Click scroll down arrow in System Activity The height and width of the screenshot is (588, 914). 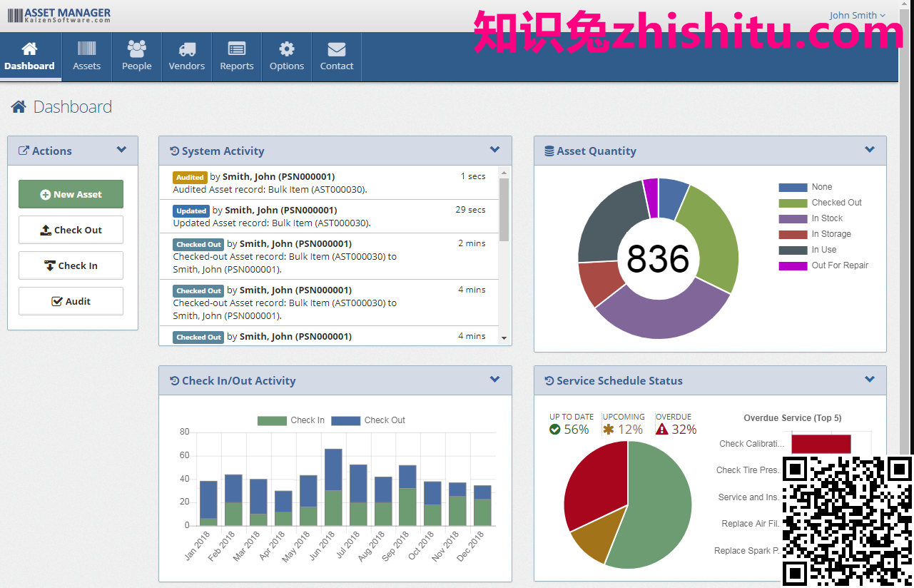click(x=504, y=338)
